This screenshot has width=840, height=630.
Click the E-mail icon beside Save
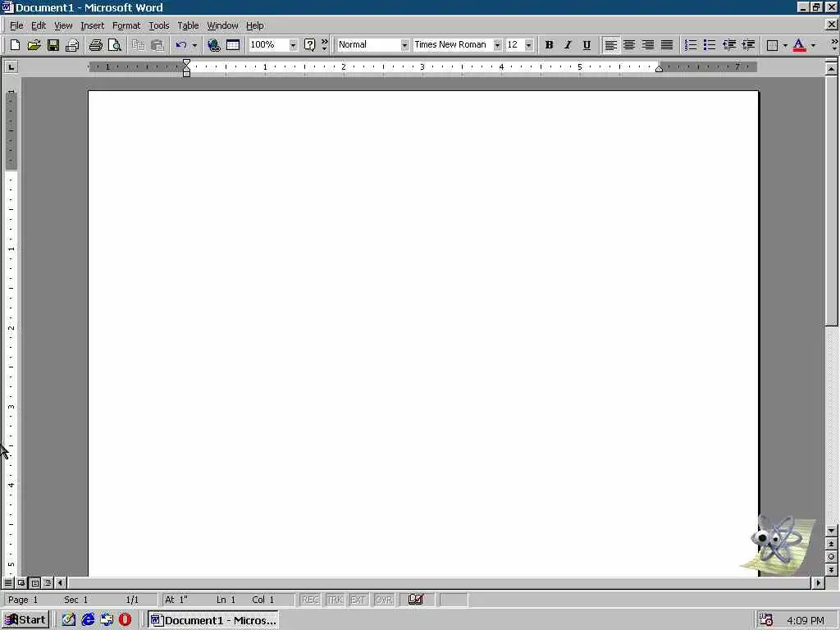(72, 45)
